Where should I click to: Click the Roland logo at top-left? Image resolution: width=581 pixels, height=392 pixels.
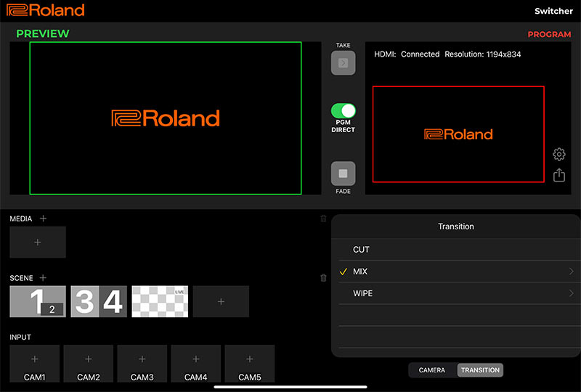46,10
